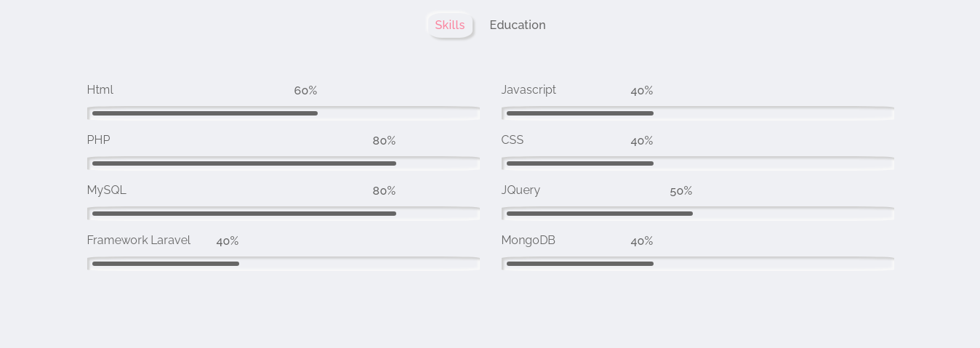Click the MongoDB skill label
Image resolution: width=980 pixels, height=348 pixels.
click(x=529, y=240)
